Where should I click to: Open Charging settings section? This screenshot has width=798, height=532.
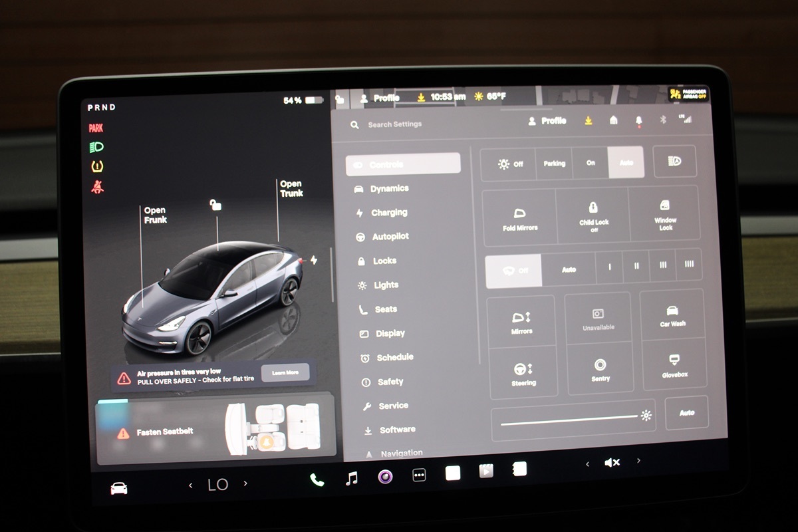pos(388,213)
